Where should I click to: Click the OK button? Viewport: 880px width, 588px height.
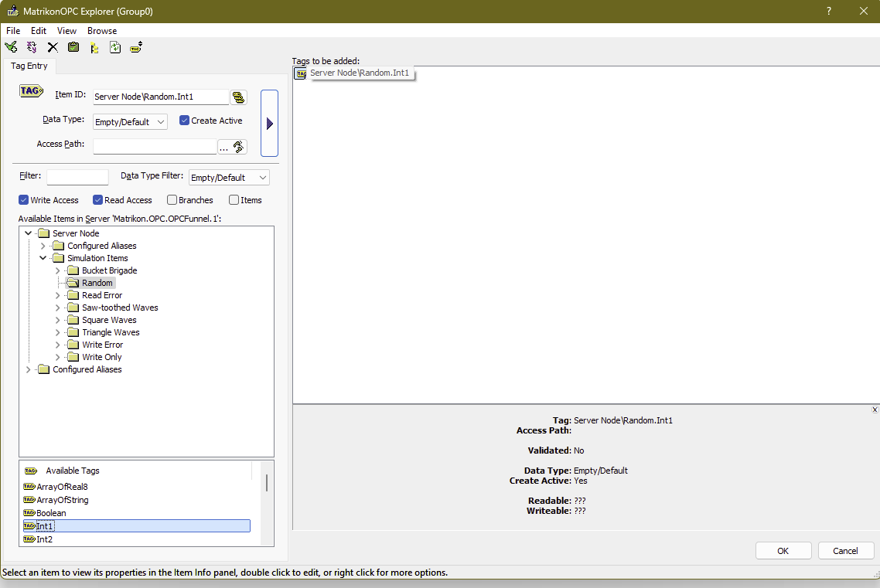[x=783, y=551]
